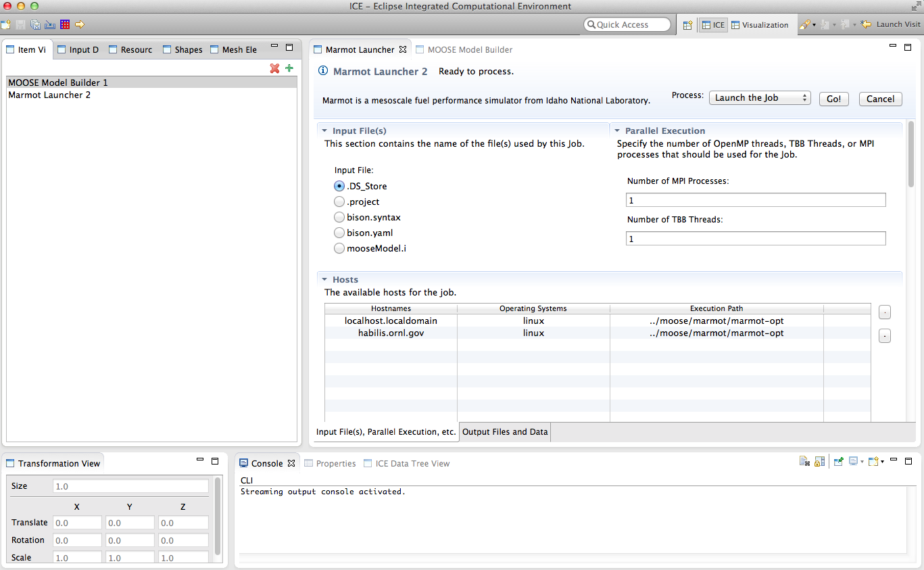The image size is (924, 570).
Task: Click the Cancel button
Action: point(881,99)
